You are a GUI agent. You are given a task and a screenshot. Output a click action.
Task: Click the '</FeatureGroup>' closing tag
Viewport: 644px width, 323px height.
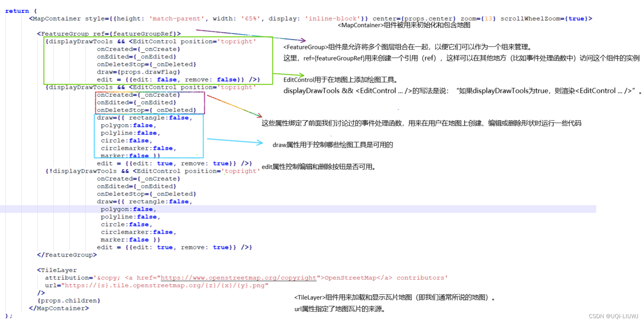(x=67, y=255)
